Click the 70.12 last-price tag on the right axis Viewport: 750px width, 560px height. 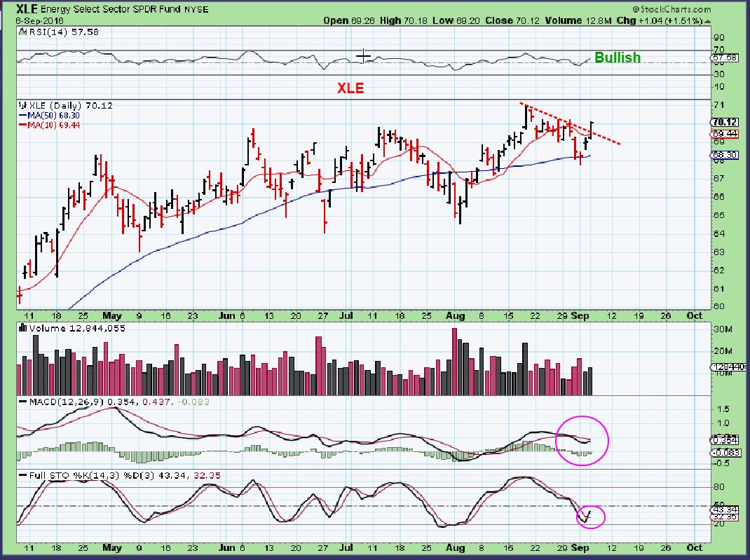coord(725,122)
